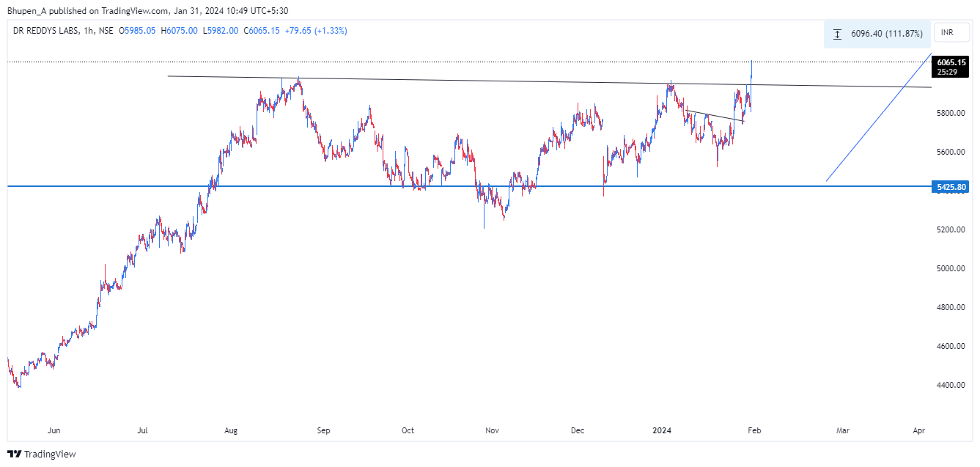This screenshot has height=467, width=980.
Task: Click the C6065.15 close value
Action: tap(262, 31)
